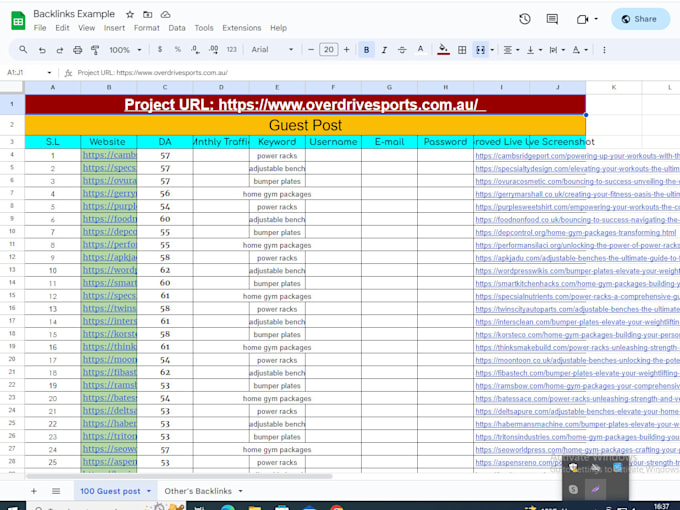This screenshot has width=680, height=510.
Task: Add a new sheet
Action: [33, 491]
